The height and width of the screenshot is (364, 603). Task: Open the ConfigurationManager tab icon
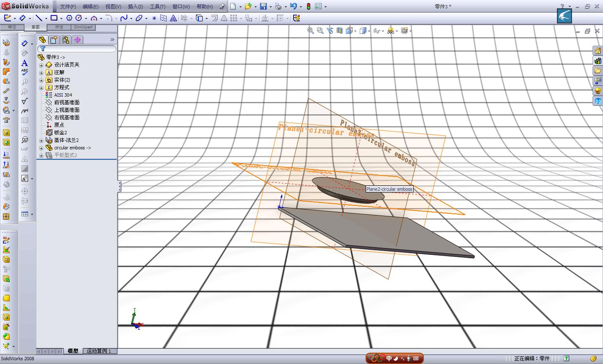66,40
